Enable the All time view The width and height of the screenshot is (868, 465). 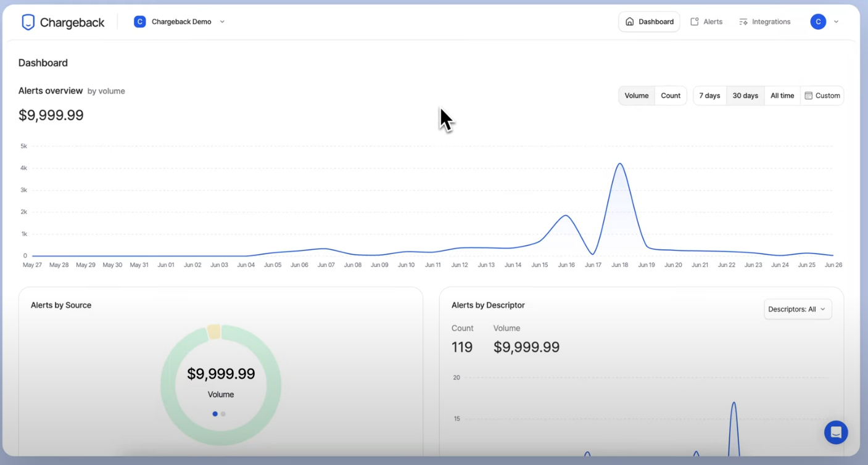pyautogui.click(x=782, y=96)
